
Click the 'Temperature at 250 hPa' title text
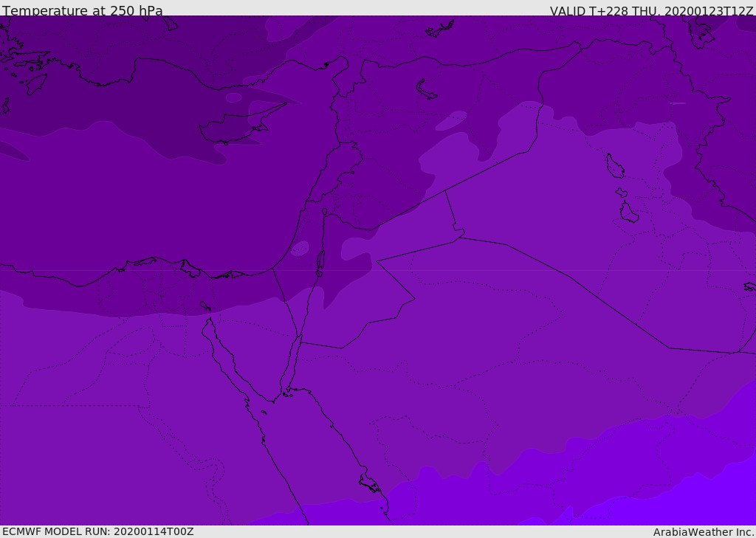pos(83,10)
